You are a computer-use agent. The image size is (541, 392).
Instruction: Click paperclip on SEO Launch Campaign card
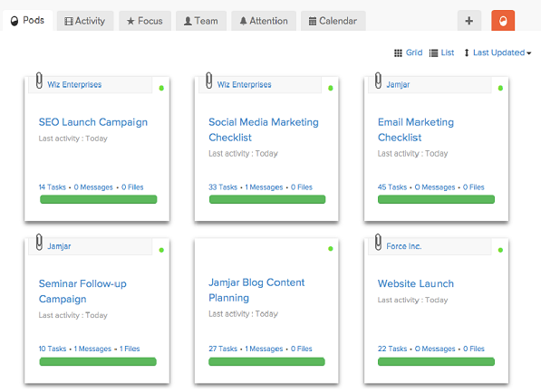pyautogui.click(x=39, y=81)
